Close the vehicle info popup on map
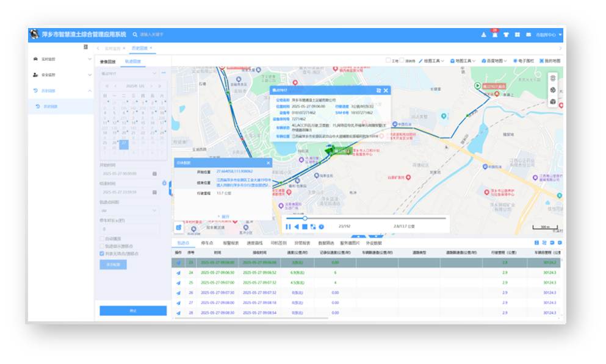This screenshot has height=364, width=606. pyautogui.click(x=386, y=90)
